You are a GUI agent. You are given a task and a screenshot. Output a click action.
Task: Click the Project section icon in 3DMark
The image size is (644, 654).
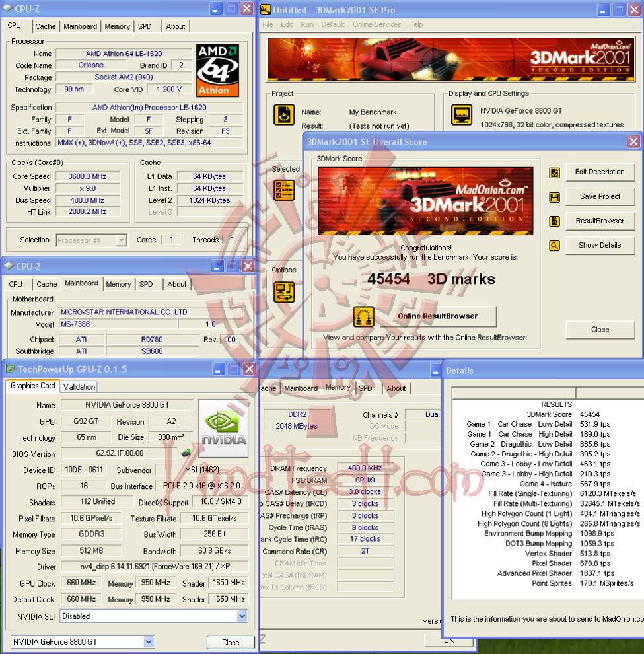284,114
